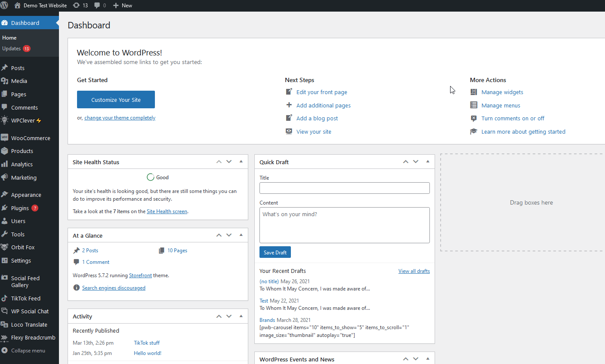This screenshot has width=605, height=364.
Task: Open the Site Health screen link
Action: [167, 211]
